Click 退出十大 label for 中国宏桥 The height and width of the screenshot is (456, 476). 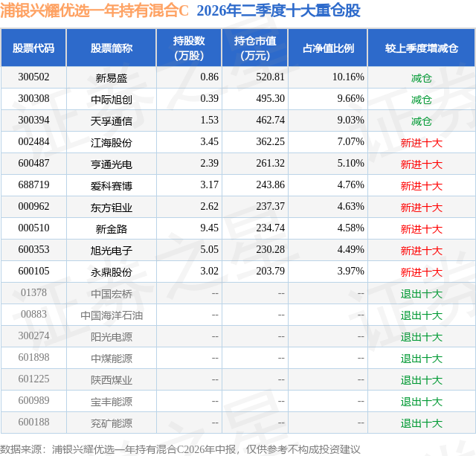pyautogui.click(x=422, y=294)
